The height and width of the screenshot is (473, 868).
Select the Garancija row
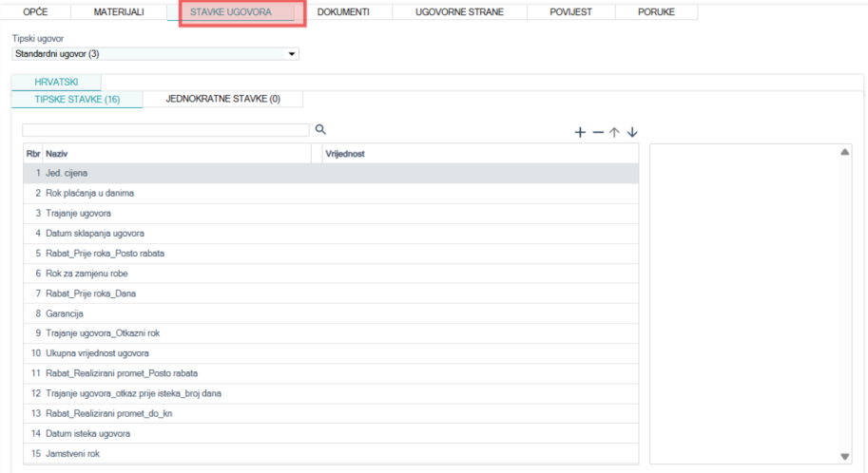coord(66,313)
